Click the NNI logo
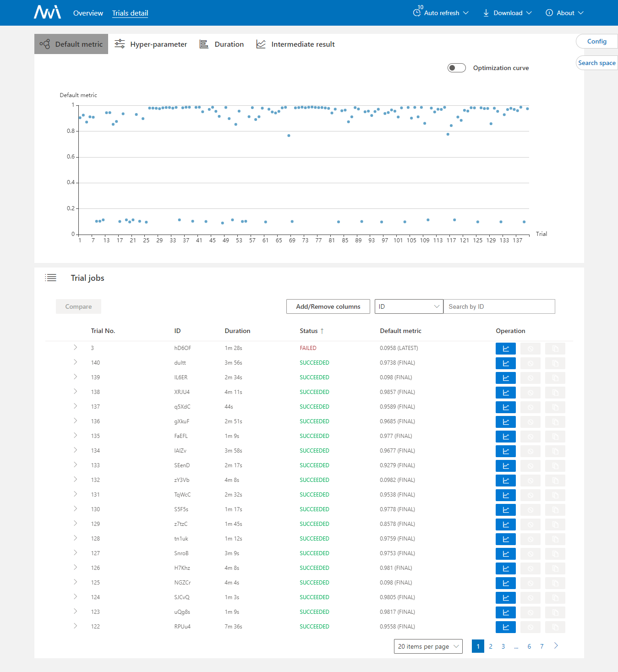The image size is (618, 672). tap(46, 12)
